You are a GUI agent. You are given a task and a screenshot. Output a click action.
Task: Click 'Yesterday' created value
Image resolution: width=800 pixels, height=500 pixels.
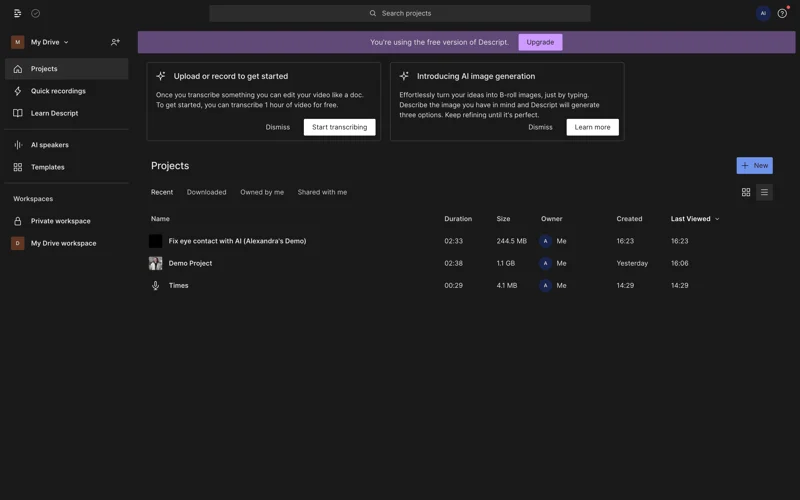tap(632, 263)
